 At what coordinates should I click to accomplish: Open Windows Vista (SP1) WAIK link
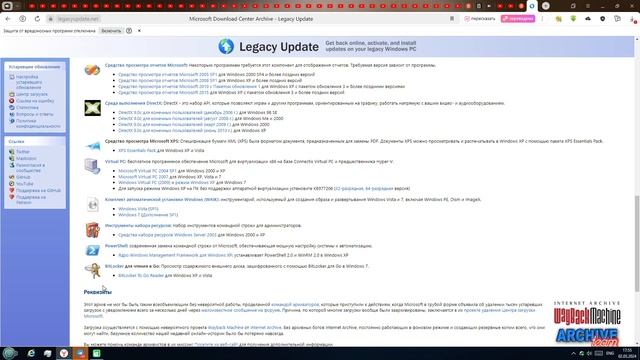pos(138,209)
